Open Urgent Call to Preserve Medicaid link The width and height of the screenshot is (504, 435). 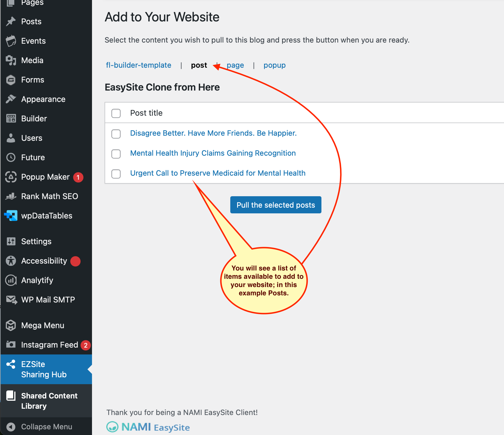[x=218, y=173]
